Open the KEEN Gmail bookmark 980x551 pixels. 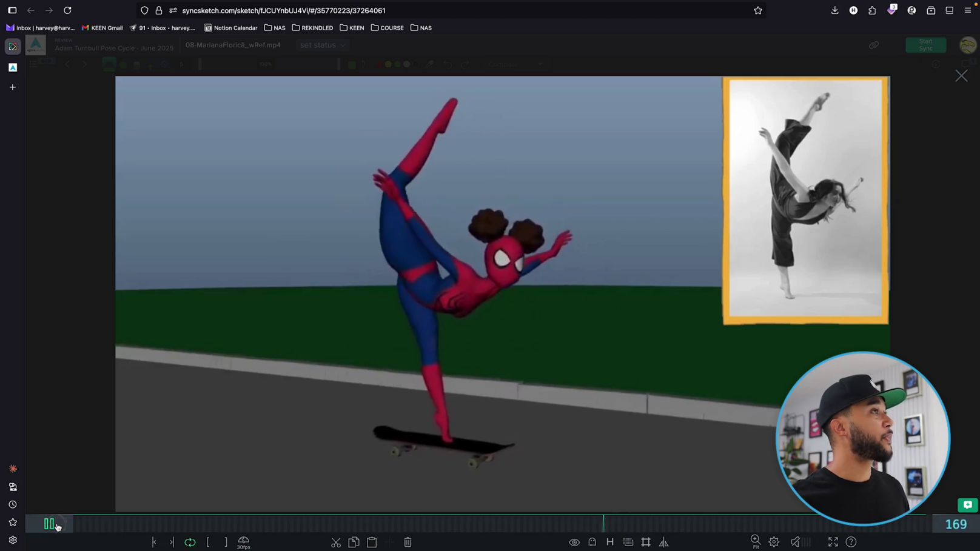click(x=102, y=28)
